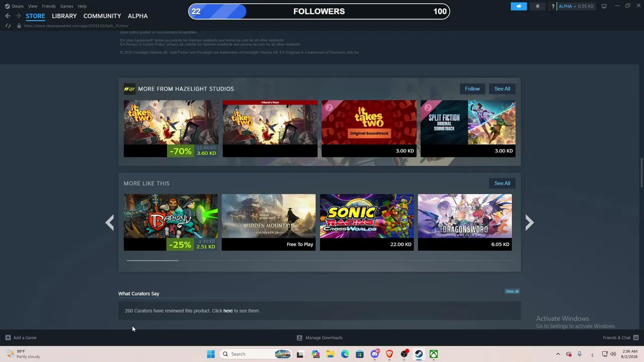The image size is (644, 362).
Task: See all More Like This games
Action: tap(502, 184)
